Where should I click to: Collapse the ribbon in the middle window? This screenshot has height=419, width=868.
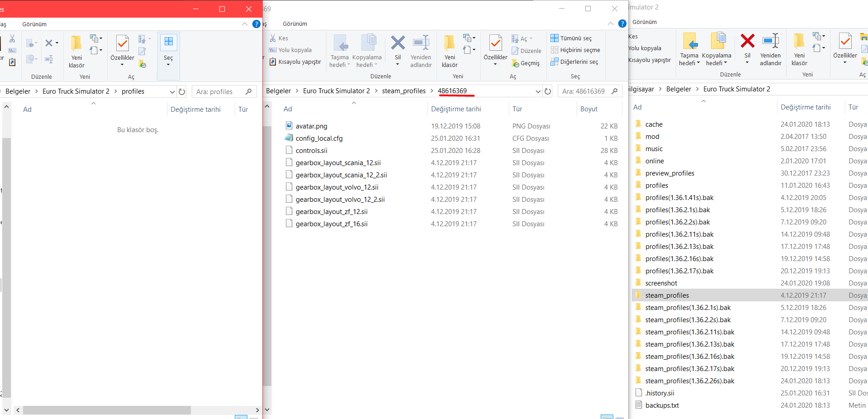610,24
